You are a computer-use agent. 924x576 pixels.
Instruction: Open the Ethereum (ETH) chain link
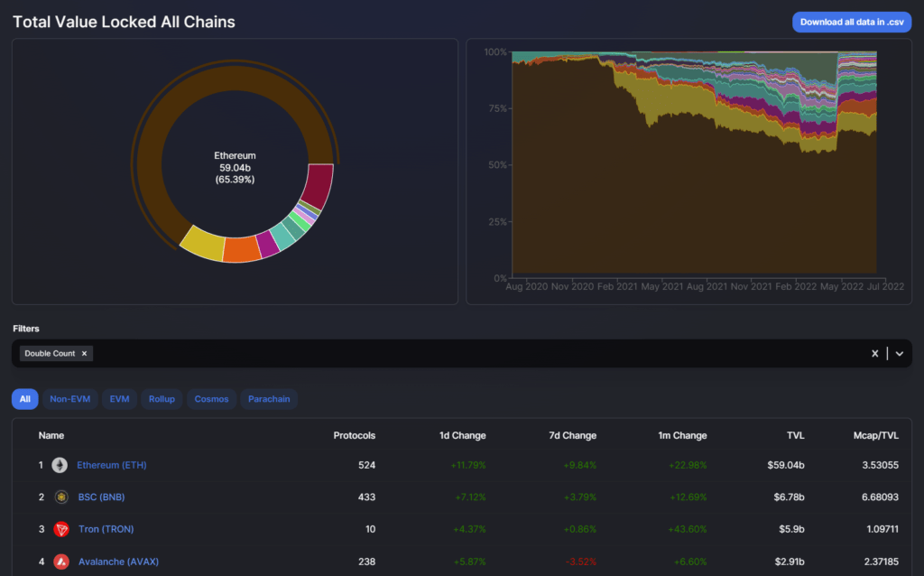(x=111, y=465)
